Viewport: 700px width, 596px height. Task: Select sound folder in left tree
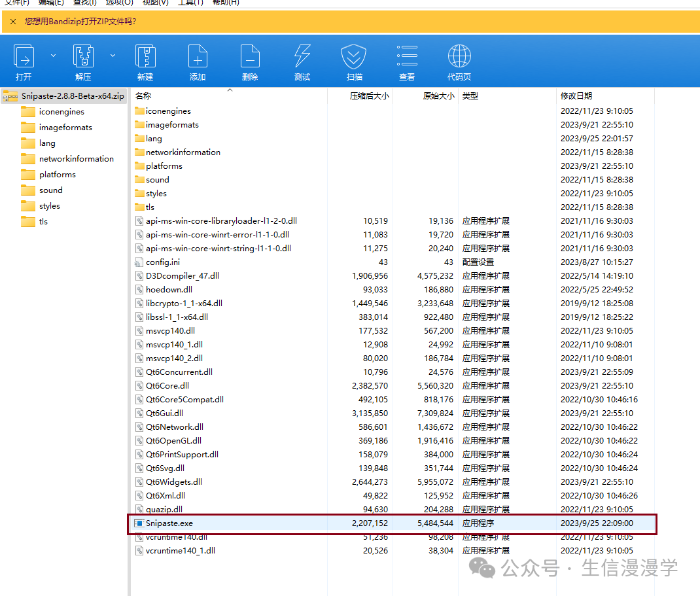(50, 190)
